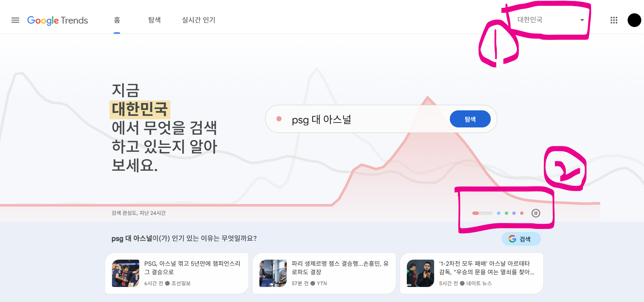
Task: Click the highlighted 대한민국 headline text
Action: click(140, 109)
